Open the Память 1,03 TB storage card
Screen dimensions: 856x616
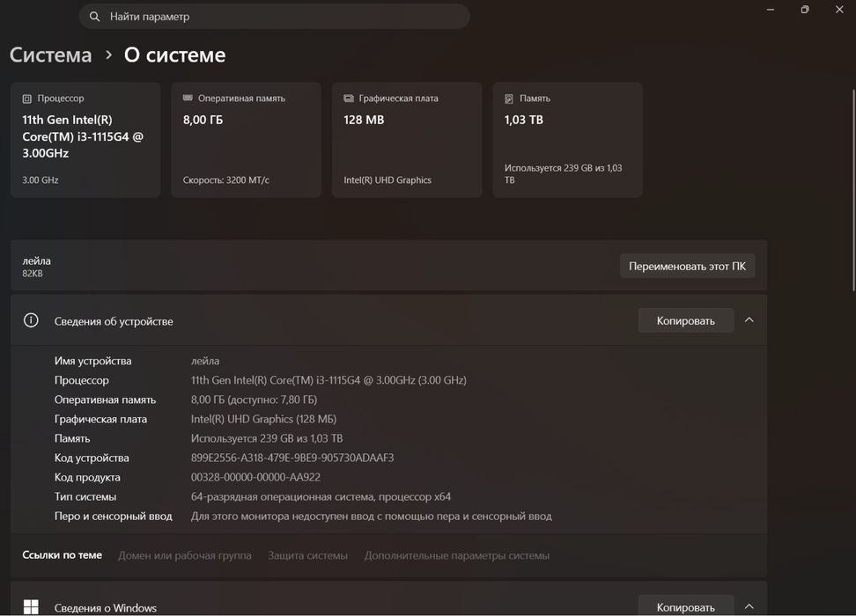(x=568, y=140)
